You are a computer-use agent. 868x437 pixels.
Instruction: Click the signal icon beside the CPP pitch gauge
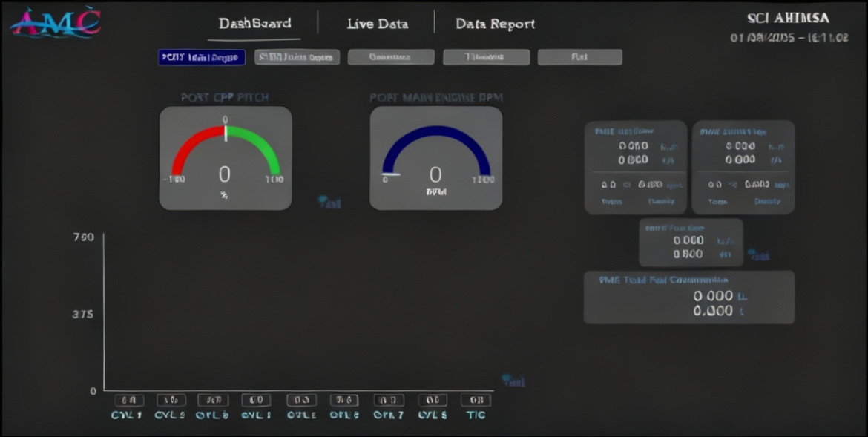coord(329,202)
